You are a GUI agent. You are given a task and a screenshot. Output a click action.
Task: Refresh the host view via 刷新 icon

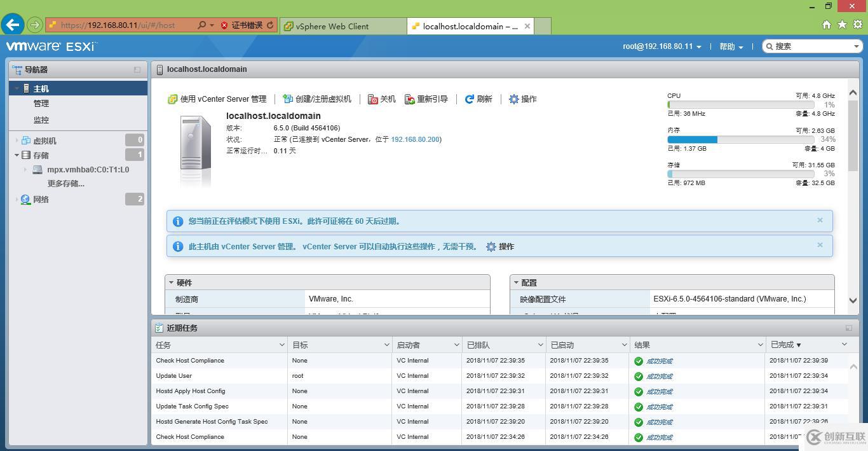[x=469, y=99]
